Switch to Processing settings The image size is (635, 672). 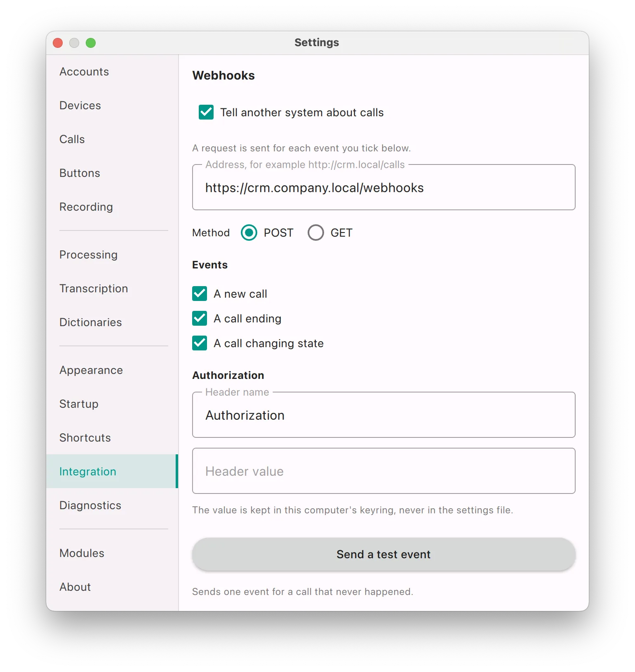pos(112,255)
